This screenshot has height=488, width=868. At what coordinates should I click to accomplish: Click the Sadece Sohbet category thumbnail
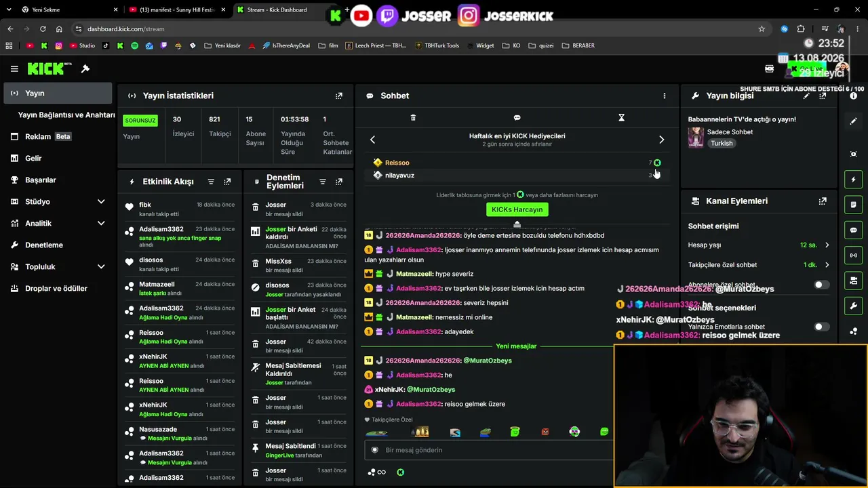[696, 137]
